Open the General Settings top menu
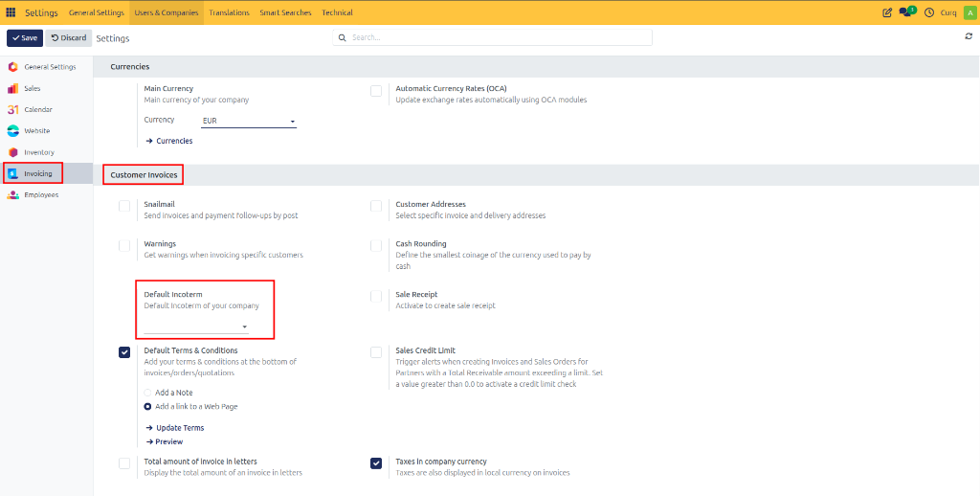This screenshot has height=496, width=980. 97,12
